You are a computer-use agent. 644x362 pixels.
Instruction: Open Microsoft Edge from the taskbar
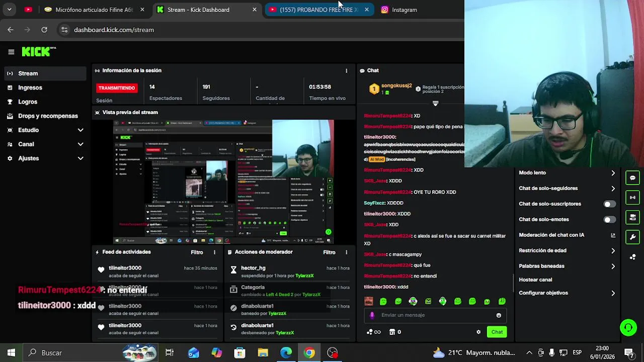click(x=286, y=353)
